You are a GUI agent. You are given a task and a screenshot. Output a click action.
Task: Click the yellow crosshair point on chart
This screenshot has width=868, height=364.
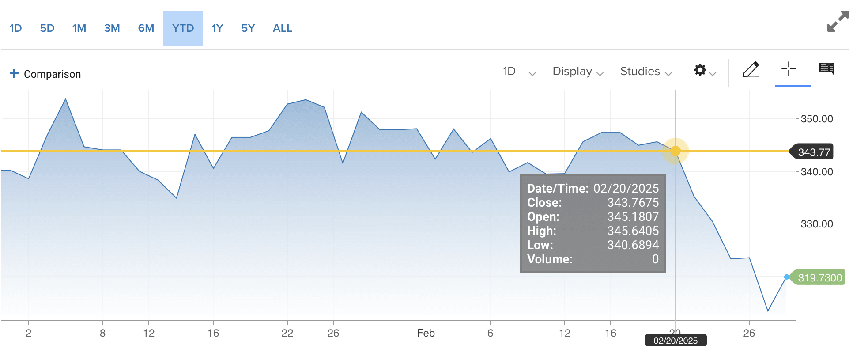coord(676,151)
